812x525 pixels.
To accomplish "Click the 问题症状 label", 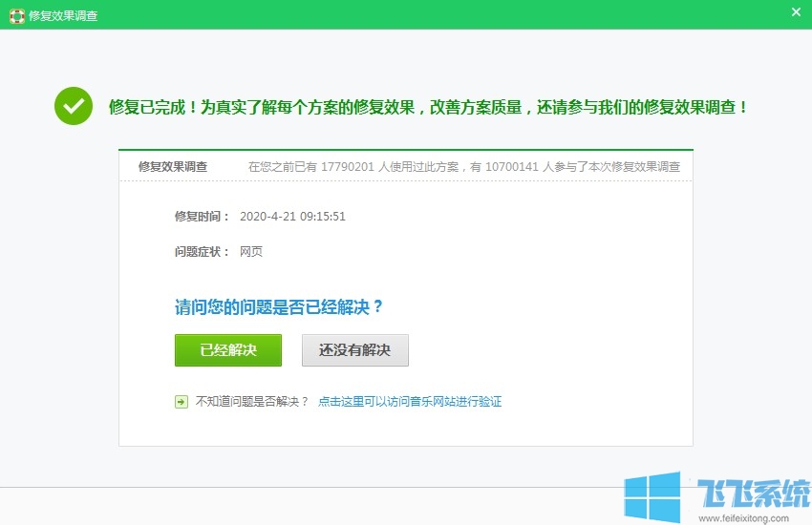I will pyautogui.click(x=202, y=252).
